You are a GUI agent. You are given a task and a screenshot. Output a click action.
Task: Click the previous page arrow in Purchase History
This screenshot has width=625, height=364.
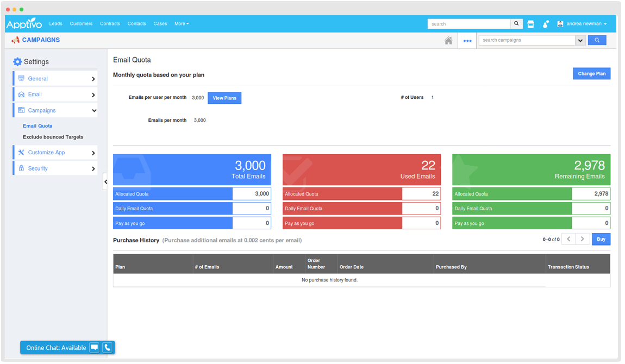pos(568,239)
